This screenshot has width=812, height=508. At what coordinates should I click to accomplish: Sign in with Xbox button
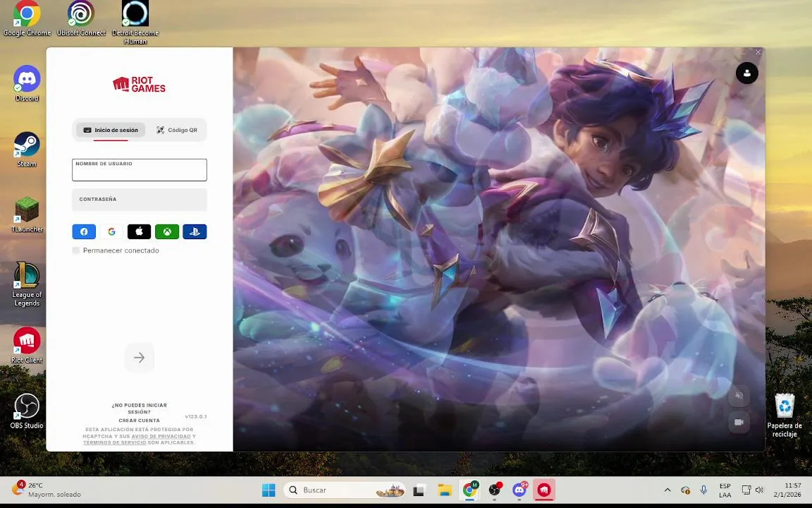point(167,231)
